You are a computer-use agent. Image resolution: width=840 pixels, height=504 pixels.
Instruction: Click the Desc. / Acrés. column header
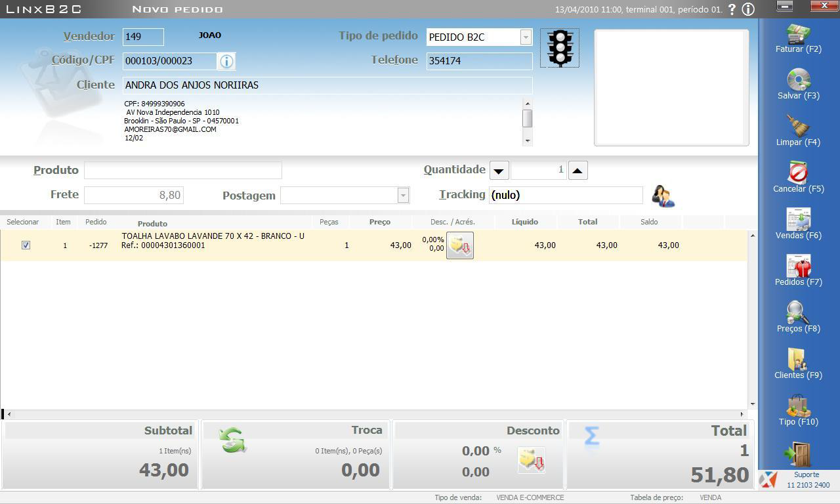[x=453, y=222]
